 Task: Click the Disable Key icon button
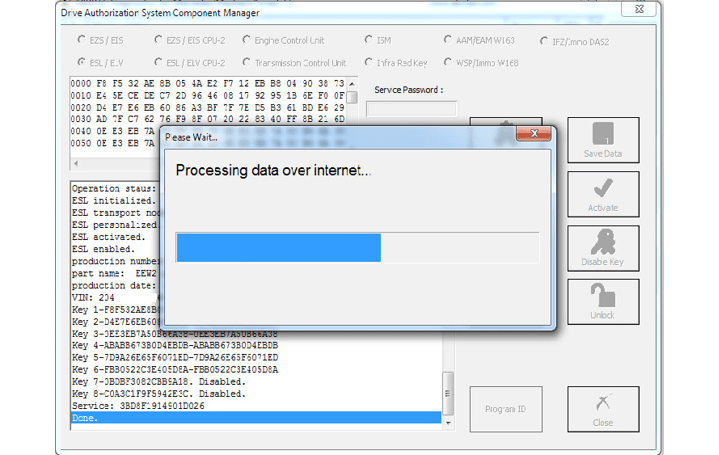pyautogui.click(x=602, y=248)
